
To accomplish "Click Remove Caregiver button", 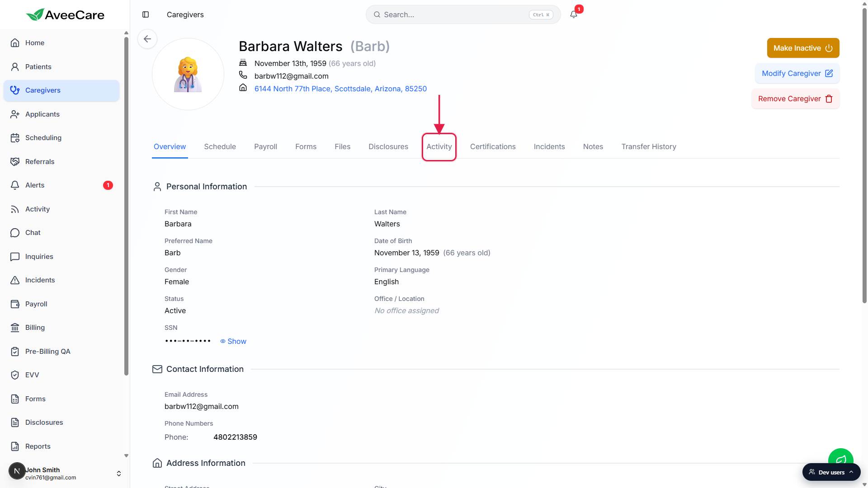I will pos(795,99).
